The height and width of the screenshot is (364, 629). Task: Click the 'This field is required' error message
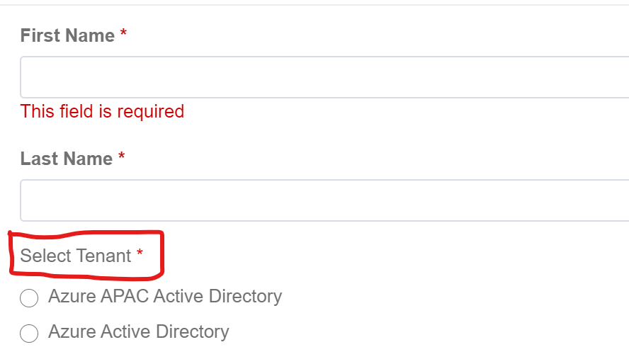pos(102,112)
